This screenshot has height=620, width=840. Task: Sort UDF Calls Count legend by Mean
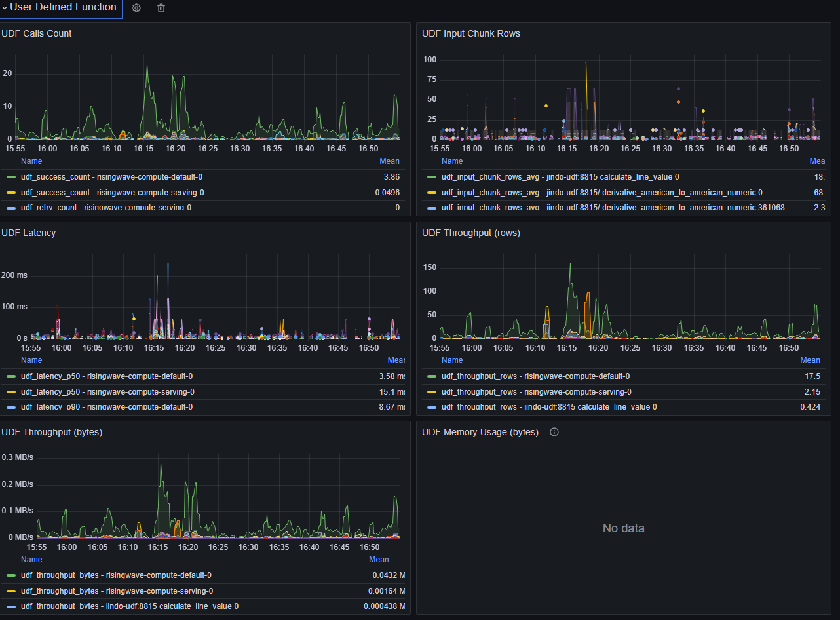(x=389, y=161)
